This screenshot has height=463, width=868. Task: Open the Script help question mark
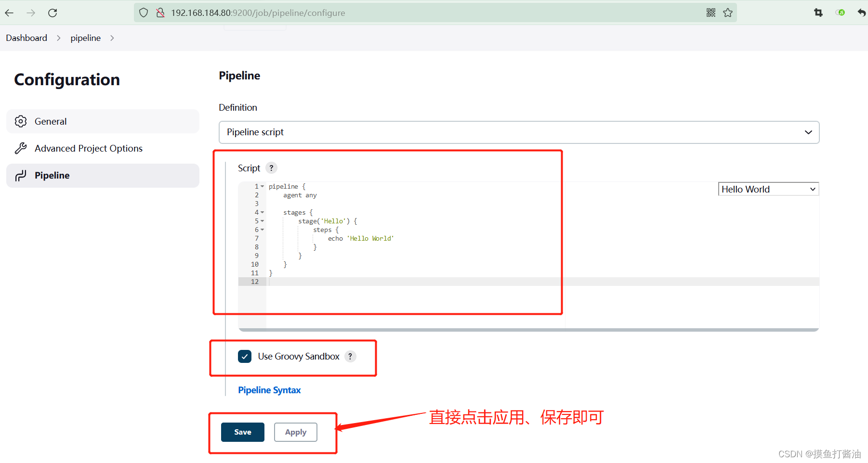pyautogui.click(x=271, y=168)
